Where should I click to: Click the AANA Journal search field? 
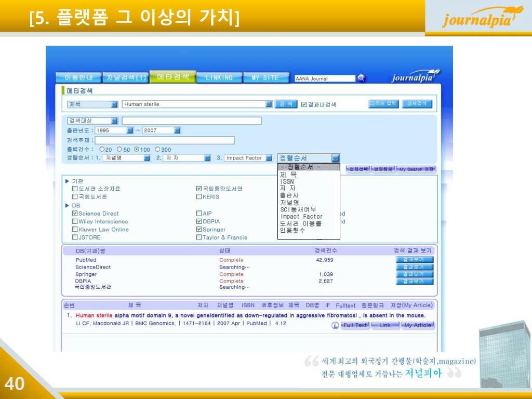(325, 78)
